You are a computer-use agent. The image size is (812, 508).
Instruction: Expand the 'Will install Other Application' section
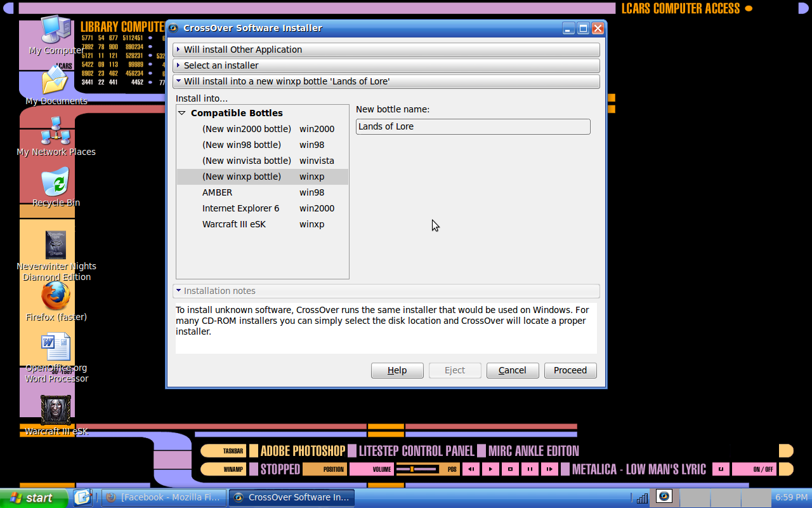tap(386, 50)
